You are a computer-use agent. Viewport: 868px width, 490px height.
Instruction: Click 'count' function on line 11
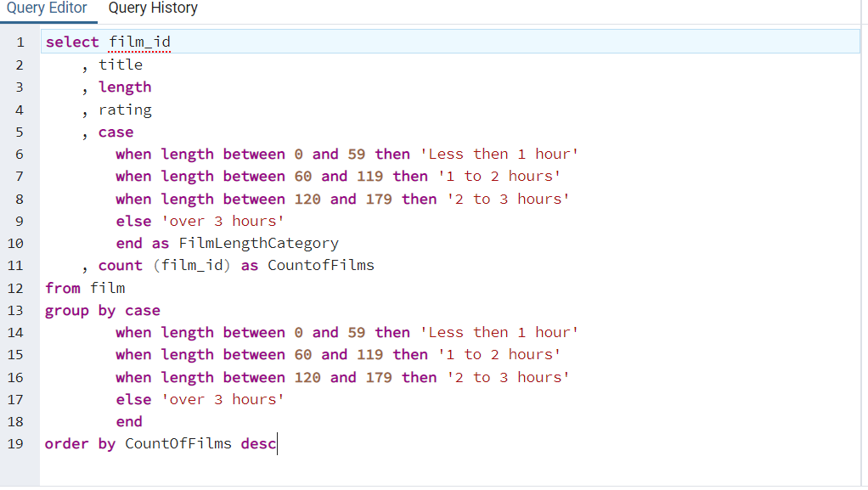pyautogui.click(x=121, y=265)
